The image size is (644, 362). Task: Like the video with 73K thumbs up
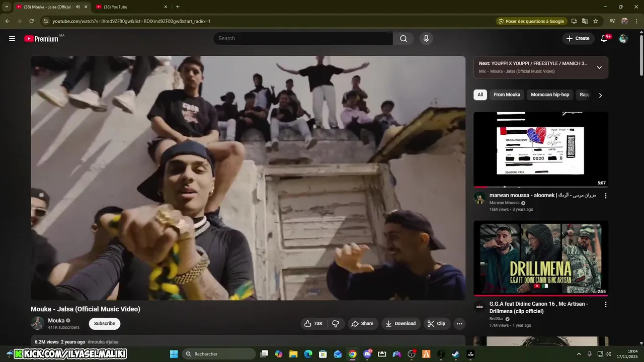click(314, 323)
